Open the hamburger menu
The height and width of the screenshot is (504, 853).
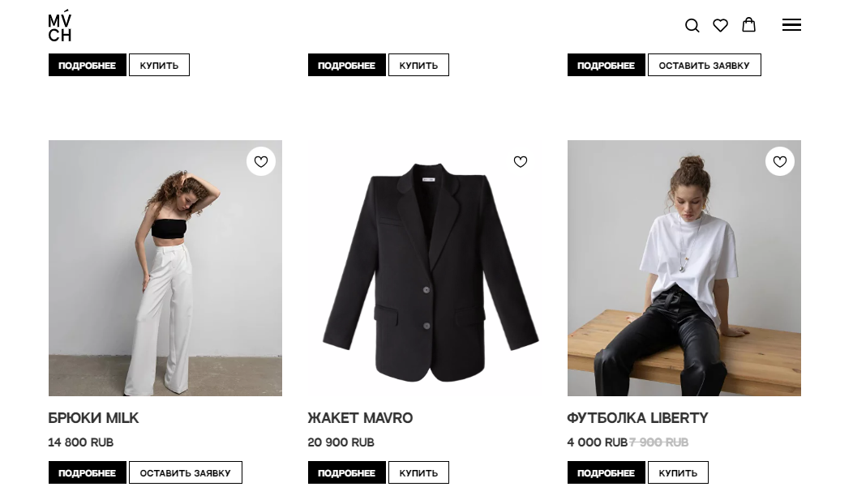click(x=791, y=25)
